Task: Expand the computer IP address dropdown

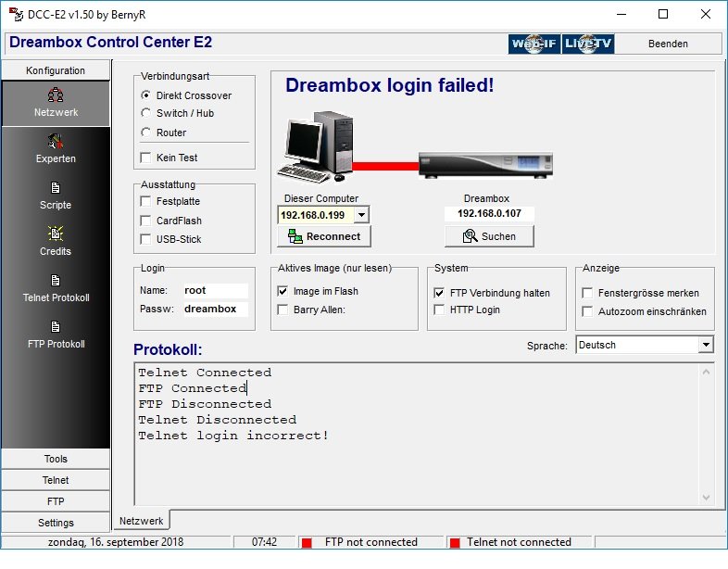Action: (361, 215)
